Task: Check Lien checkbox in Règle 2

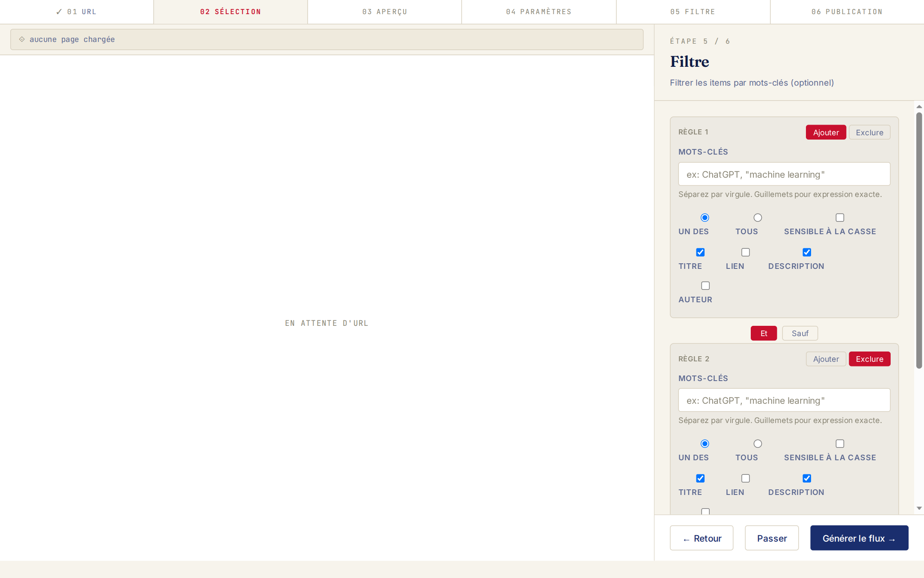Action: [x=746, y=478]
